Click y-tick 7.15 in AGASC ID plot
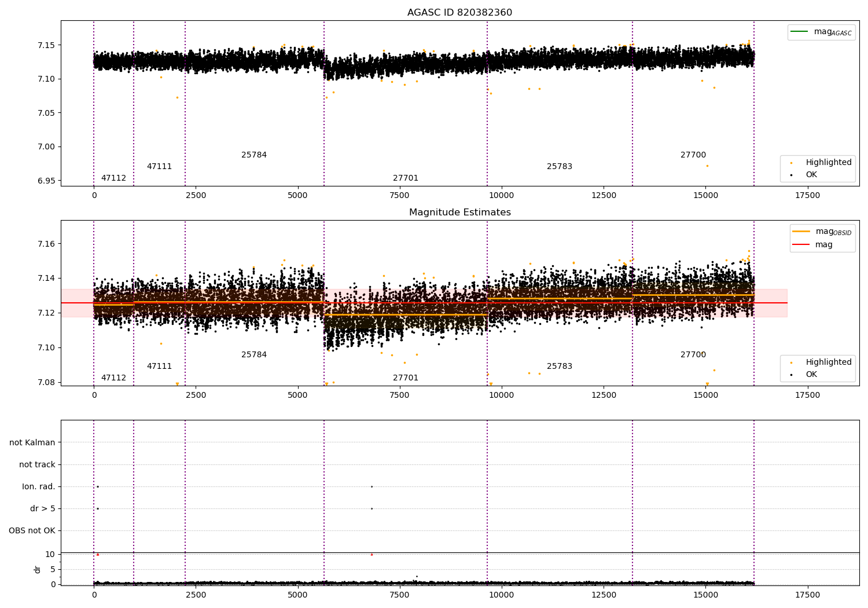Viewport: 868px width, 608px height. click(x=46, y=45)
